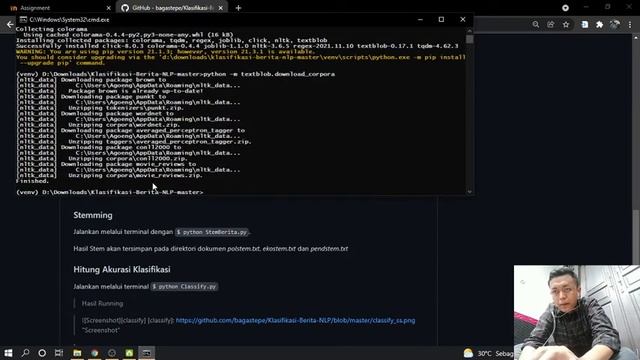
Task: Open the Windows Start menu
Action: tap(8, 353)
